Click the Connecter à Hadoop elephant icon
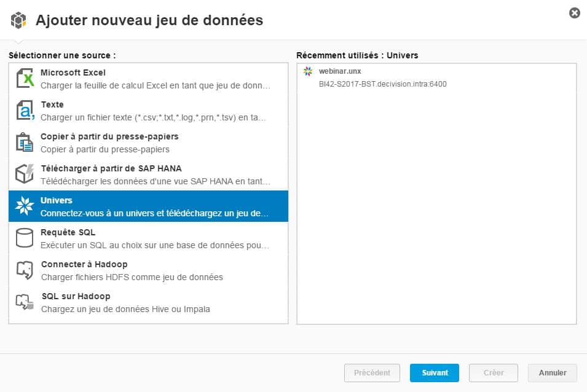This screenshot has height=392, width=587. [x=25, y=270]
